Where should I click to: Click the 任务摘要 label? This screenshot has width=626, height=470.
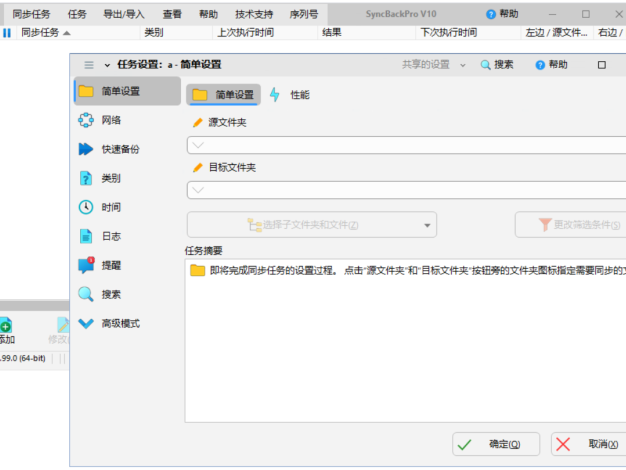204,251
